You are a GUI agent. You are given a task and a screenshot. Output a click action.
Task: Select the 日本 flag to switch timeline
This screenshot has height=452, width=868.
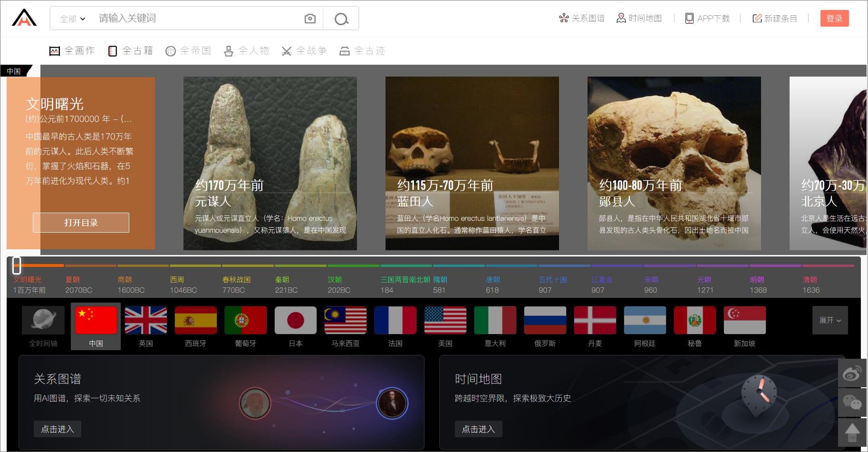point(295,320)
